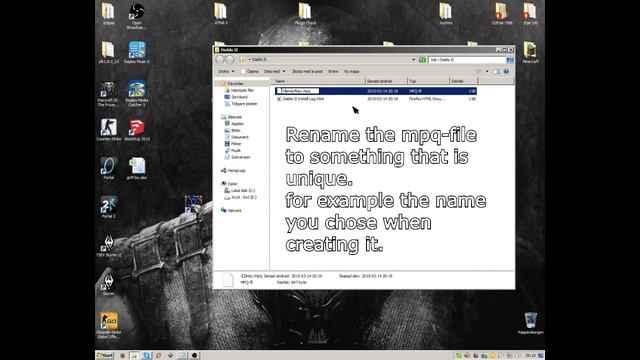Click the Bränn toolbar button
This screenshot has width=640, height=360.
point(333,71)
